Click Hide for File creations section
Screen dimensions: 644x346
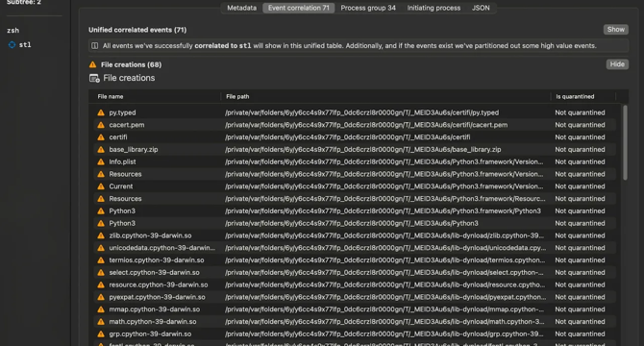[617, 64]
